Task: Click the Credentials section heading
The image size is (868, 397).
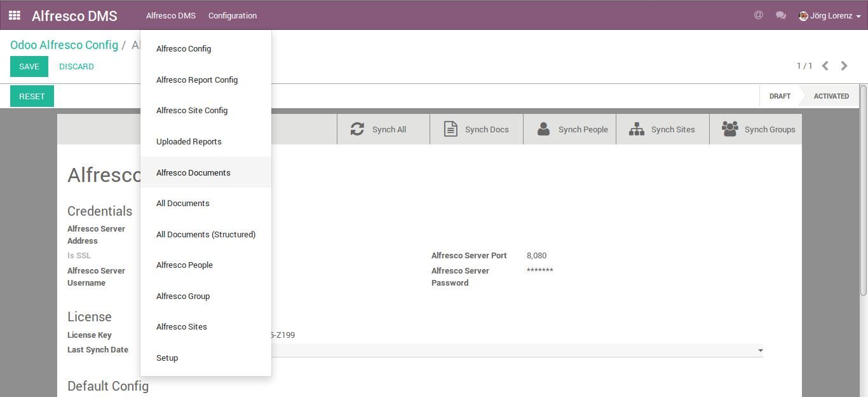Action: (100, 211)
